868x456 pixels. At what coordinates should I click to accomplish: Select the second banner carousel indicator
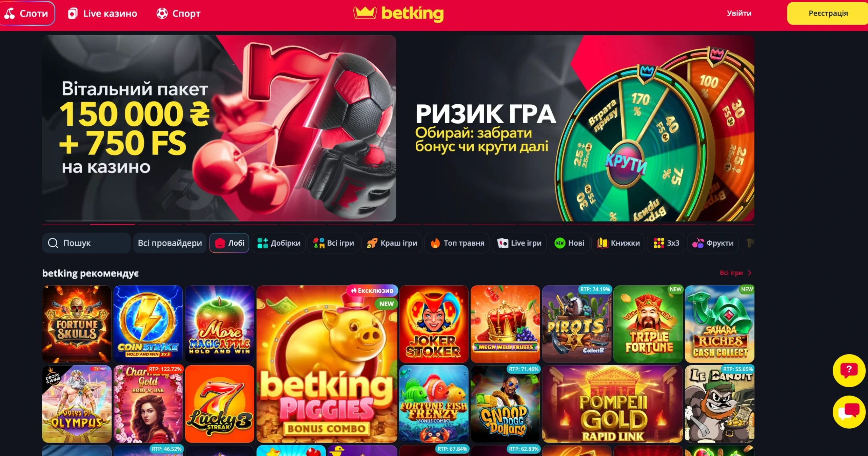coord(112,224)
